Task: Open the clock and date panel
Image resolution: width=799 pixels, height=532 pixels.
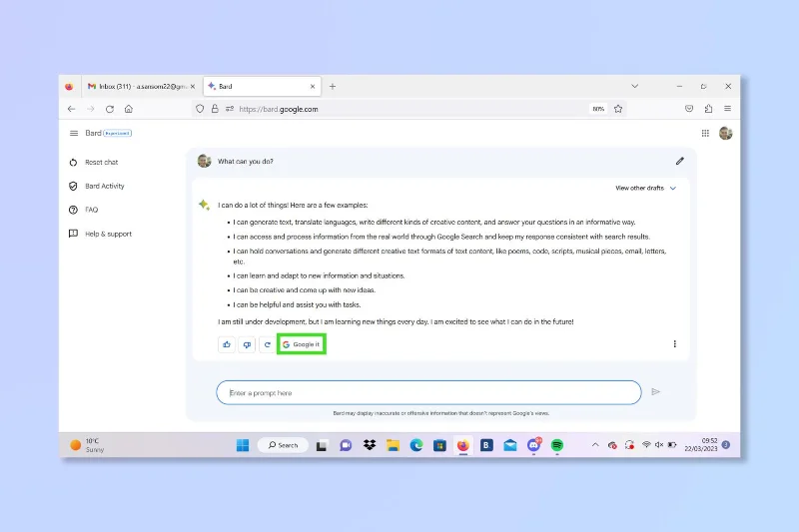Action: [701, 445]
